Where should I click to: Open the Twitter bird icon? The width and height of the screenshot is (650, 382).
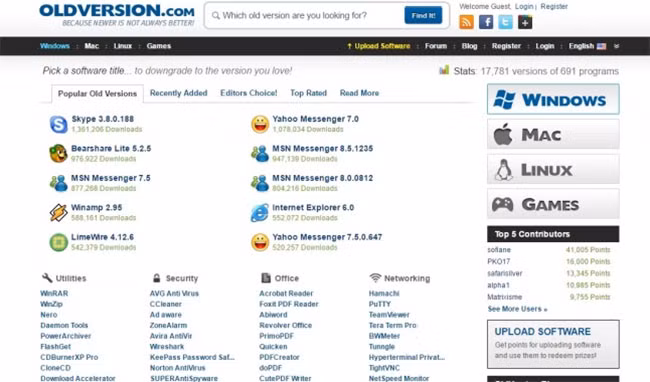[505, 22]
